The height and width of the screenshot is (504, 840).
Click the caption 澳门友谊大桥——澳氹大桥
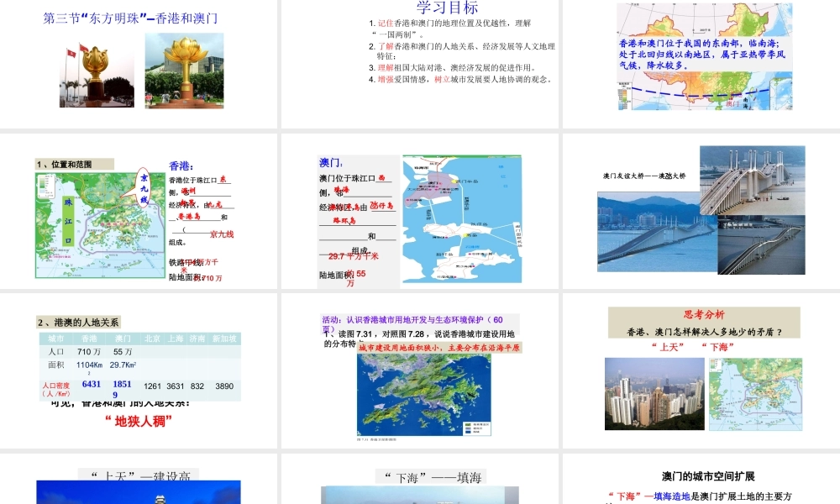coord(644,176)
